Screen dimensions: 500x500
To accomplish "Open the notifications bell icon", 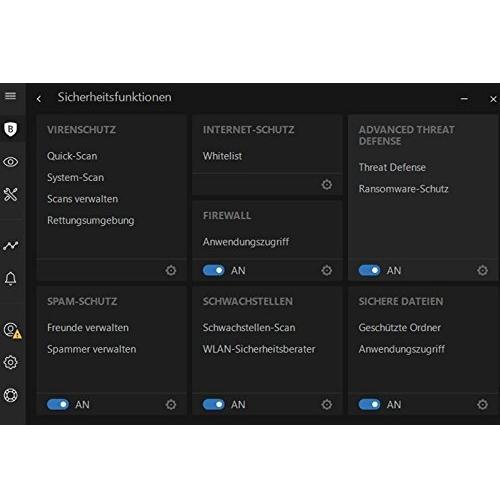I will pos(10,278).
